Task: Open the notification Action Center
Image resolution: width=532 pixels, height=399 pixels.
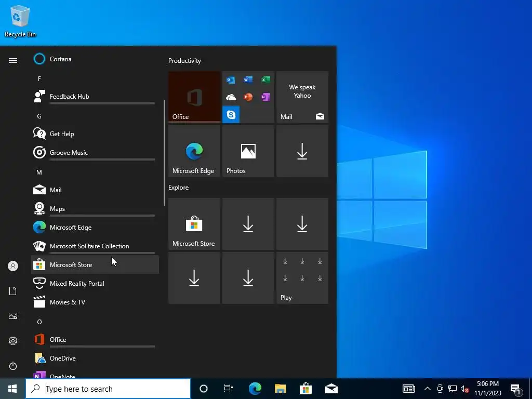Action: click(x=516, y=390)
